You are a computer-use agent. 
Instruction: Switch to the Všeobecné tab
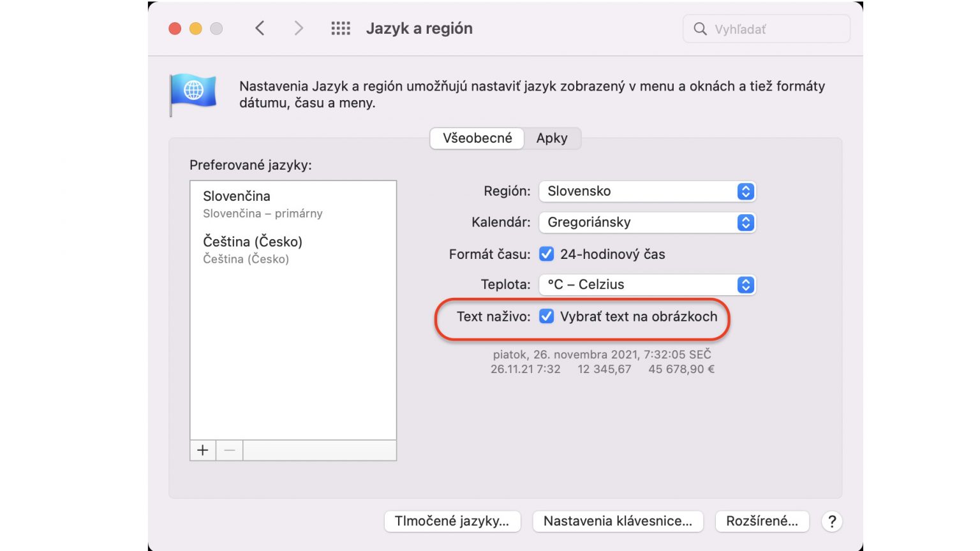tap(477, 138)
